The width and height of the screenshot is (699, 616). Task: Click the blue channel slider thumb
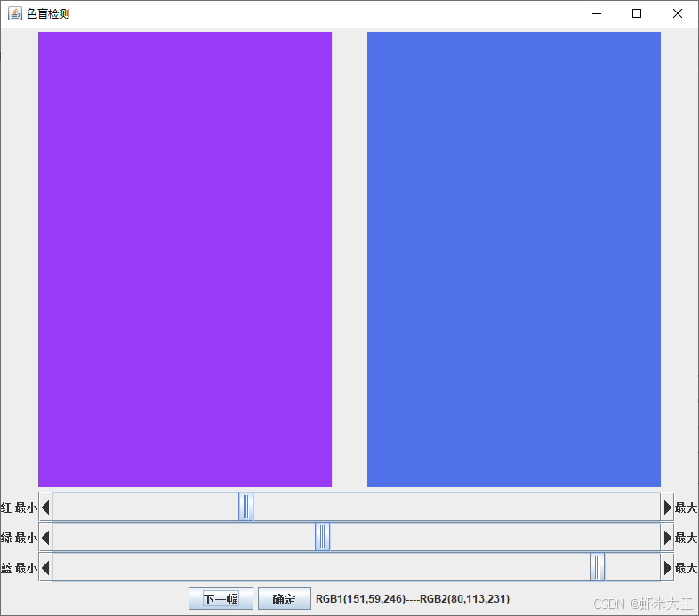tap(597, 567)
